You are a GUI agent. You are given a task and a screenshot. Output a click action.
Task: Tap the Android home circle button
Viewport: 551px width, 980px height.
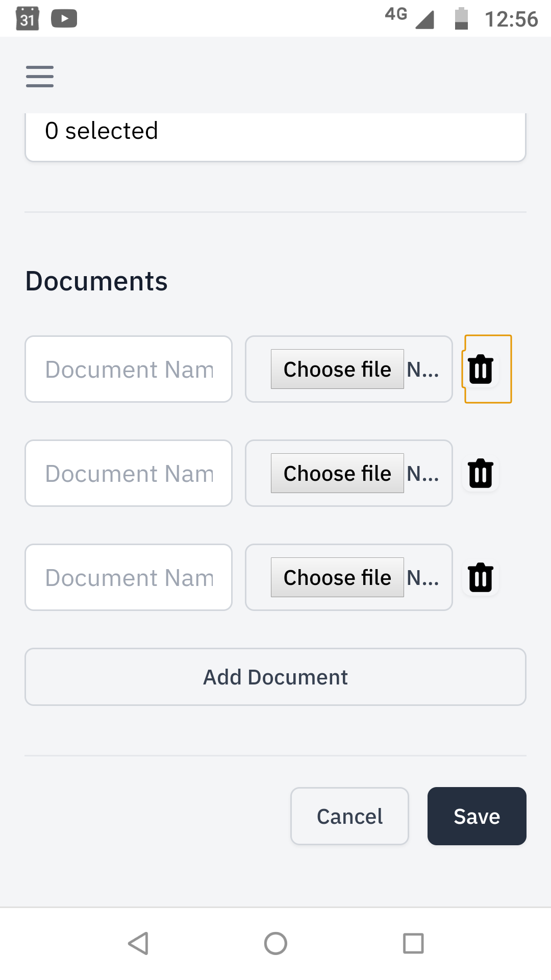[275, 943]
